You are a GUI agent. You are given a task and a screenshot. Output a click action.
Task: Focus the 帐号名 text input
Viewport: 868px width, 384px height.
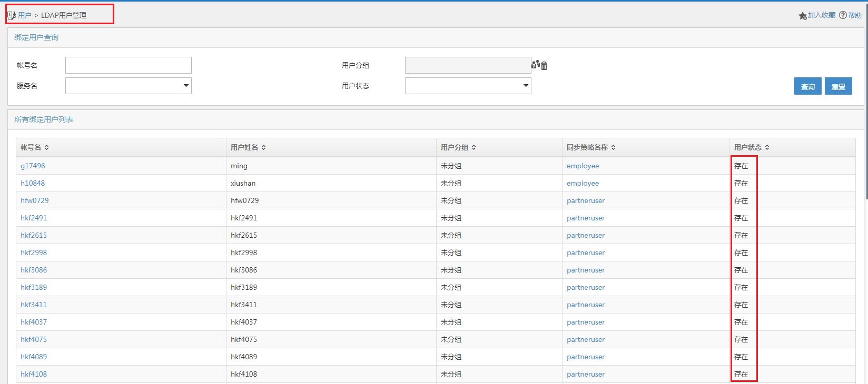(x=128, y=65)
